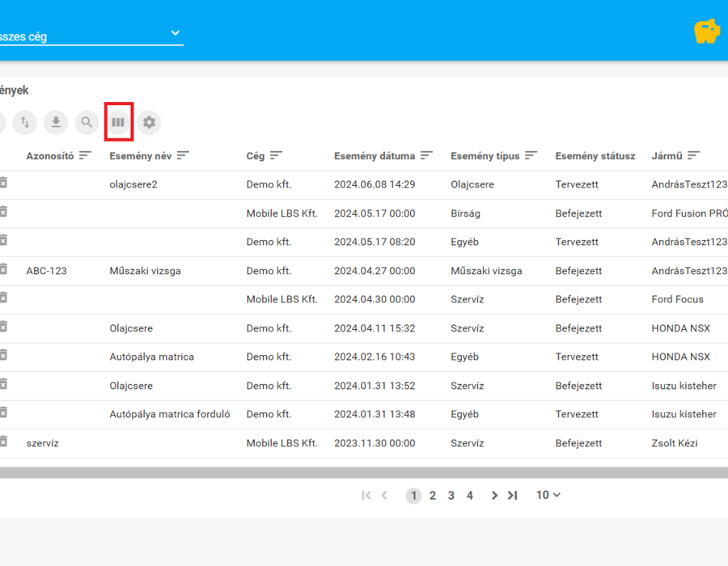The width and height of the screenshot is (728, 566).
Task: Delete the ABC-123 row via trash icon
Action: (x=3, y=269)
